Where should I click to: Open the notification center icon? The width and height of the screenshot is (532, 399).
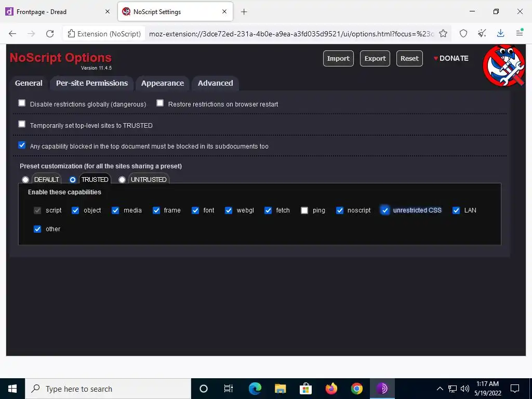click(515, 389)
